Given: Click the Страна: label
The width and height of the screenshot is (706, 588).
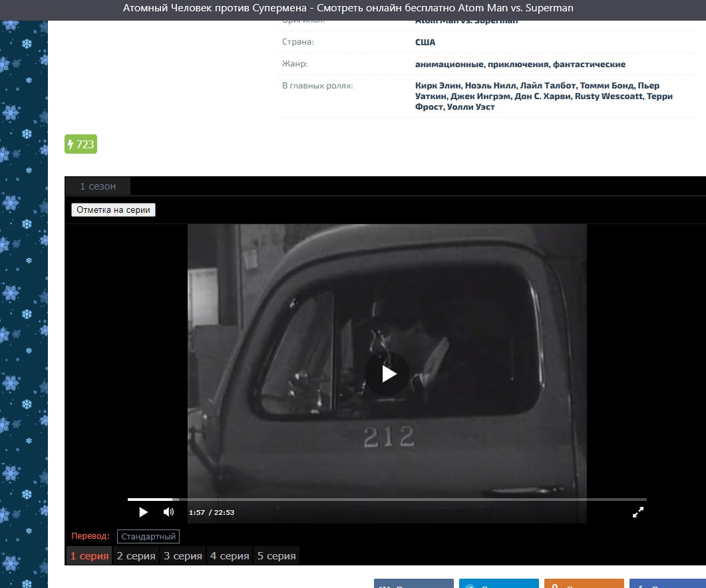Looking at the screenshot, I should pos(297,42).
